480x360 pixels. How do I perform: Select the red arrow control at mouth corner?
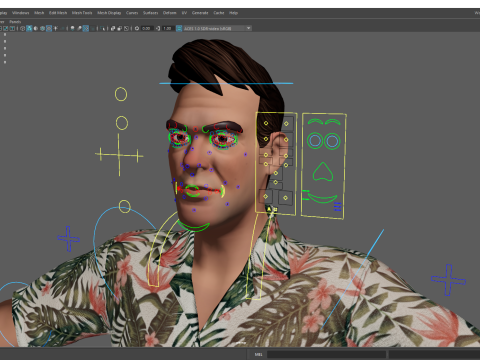(x=180, y=189)
